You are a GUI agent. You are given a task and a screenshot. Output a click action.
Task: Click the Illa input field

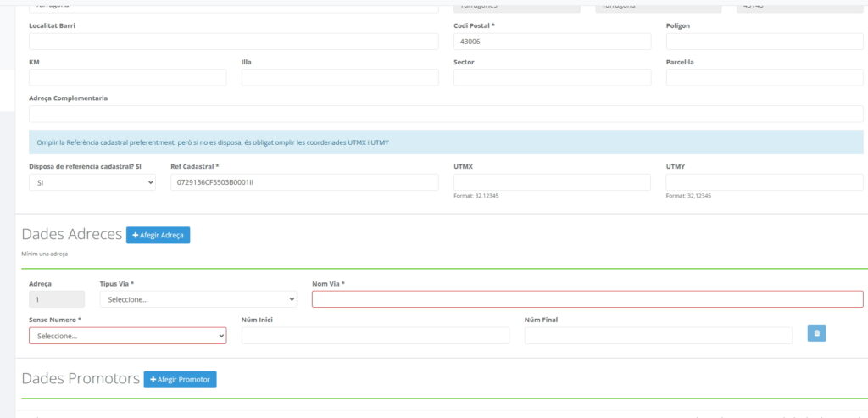340,78
